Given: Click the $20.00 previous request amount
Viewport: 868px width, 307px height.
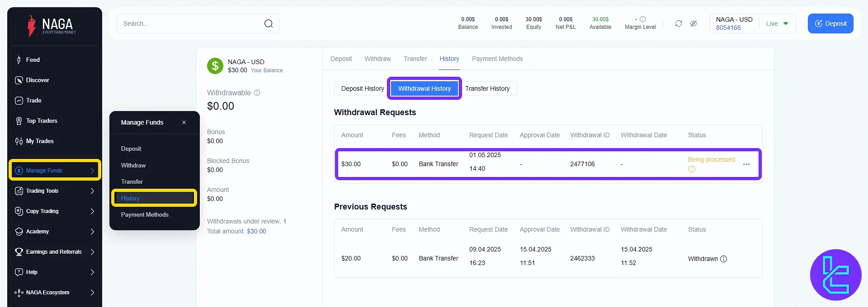Looking at the screenshot, I should click(x=351, y=258).
